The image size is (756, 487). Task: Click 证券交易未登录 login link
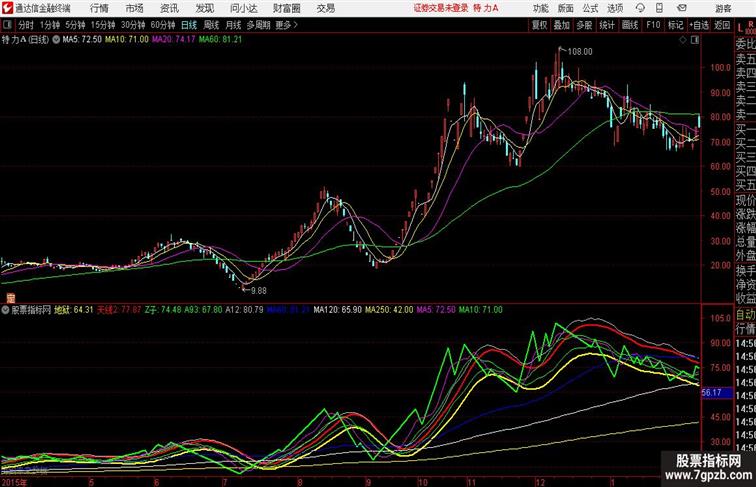[441, 8]
